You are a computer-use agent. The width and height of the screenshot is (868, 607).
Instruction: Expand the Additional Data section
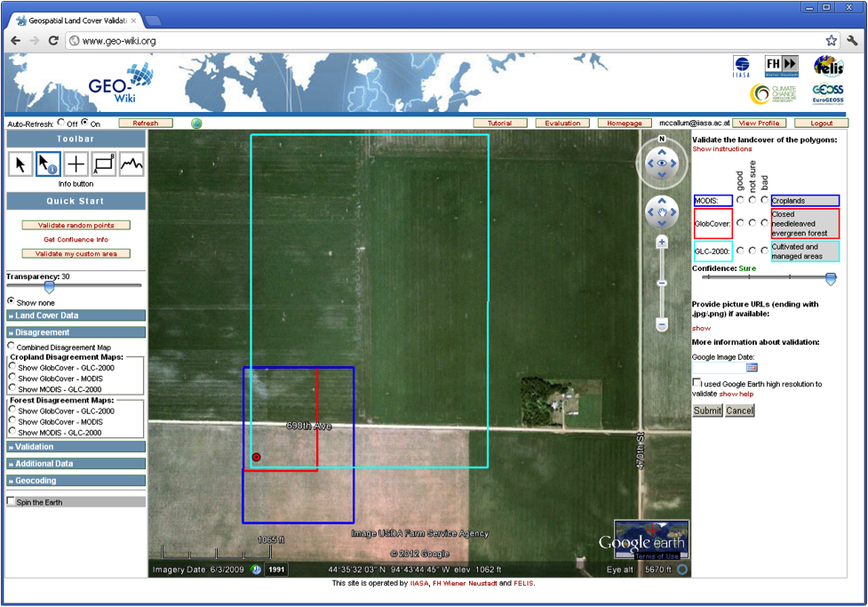(x=76, y=464)
